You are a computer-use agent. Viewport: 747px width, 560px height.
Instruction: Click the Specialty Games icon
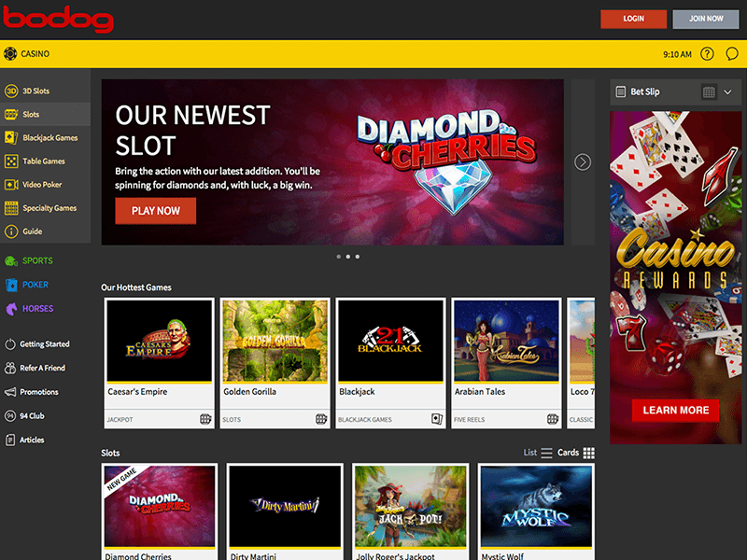point(11,208)
